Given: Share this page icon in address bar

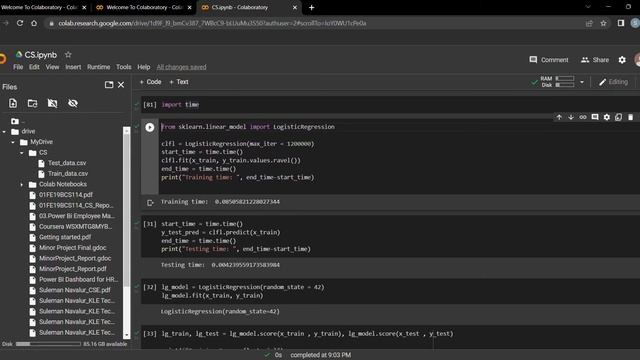Looking at the screenshot, I should [x=589, y=23].
